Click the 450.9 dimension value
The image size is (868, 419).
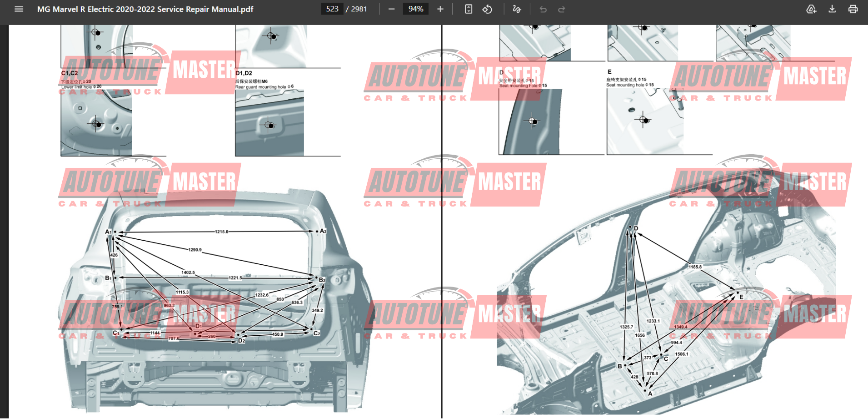(x=278, y=334)
